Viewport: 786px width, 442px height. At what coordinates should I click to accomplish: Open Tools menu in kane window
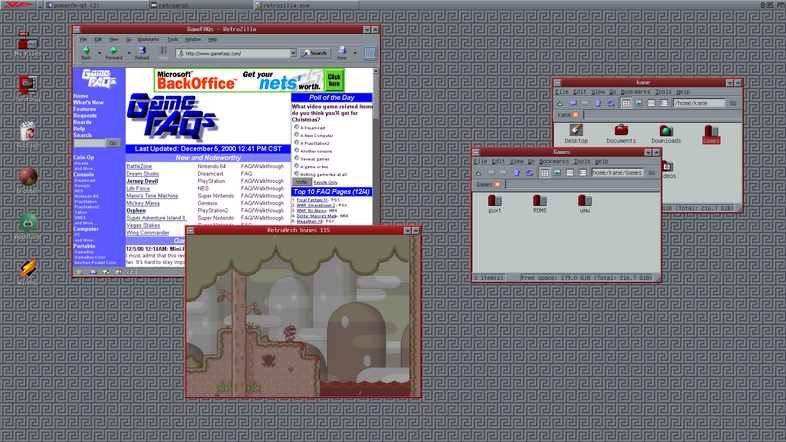[663, 92]
